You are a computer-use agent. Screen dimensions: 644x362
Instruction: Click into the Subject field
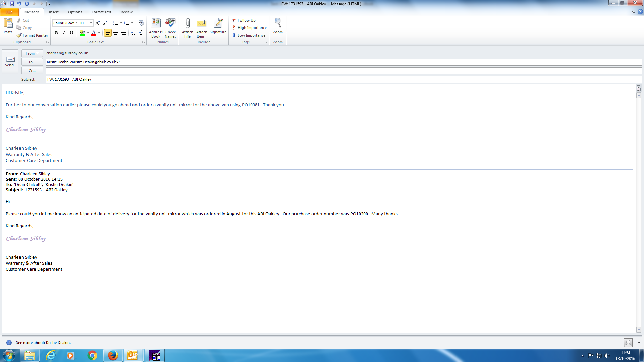[342, 79]
